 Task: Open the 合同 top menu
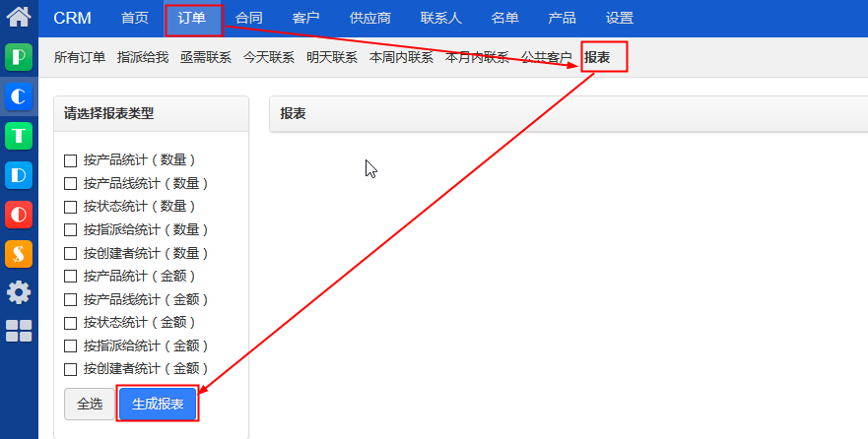coord(249,19)
